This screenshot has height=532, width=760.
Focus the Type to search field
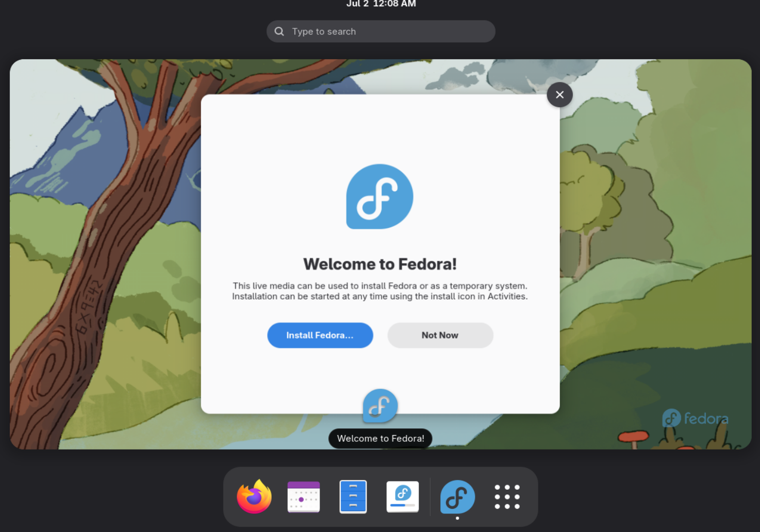[387, 31]
